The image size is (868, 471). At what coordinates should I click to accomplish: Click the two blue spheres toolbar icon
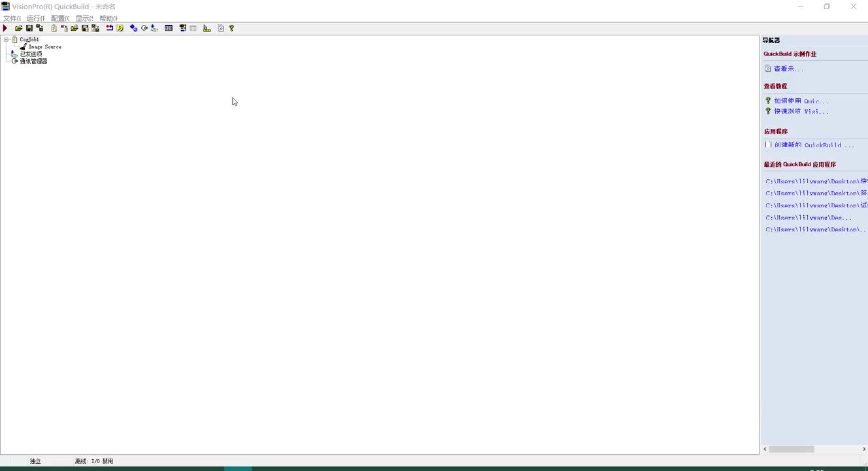133,28
